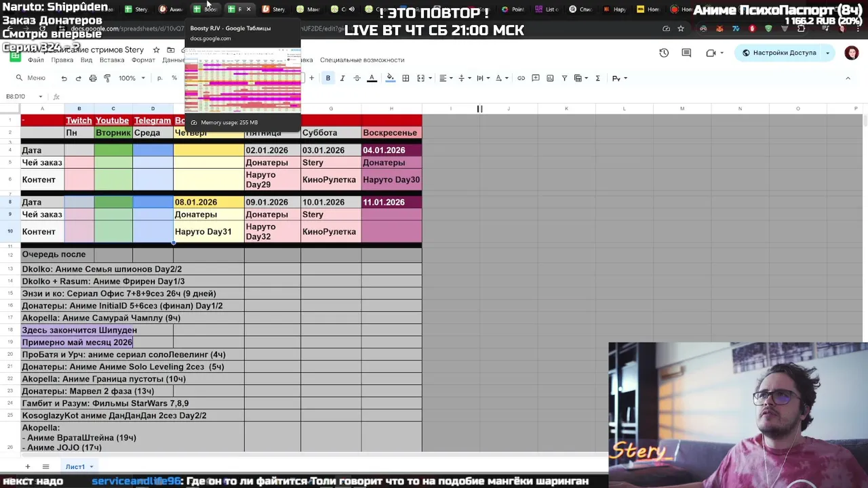Open the Вид menu

(x=86, y=60)
